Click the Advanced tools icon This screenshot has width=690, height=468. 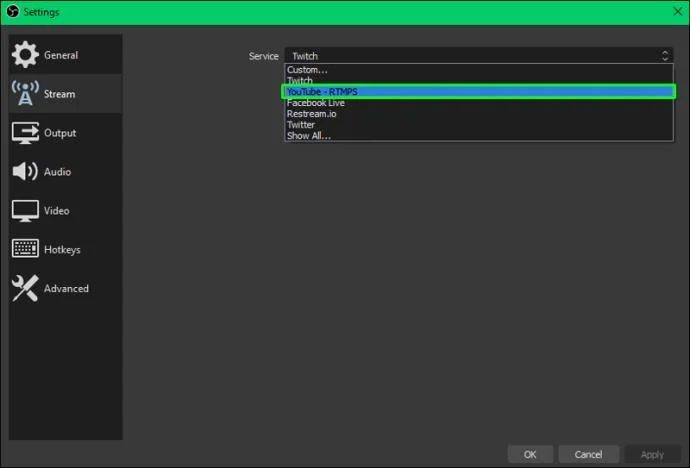[x=25, y=288]
